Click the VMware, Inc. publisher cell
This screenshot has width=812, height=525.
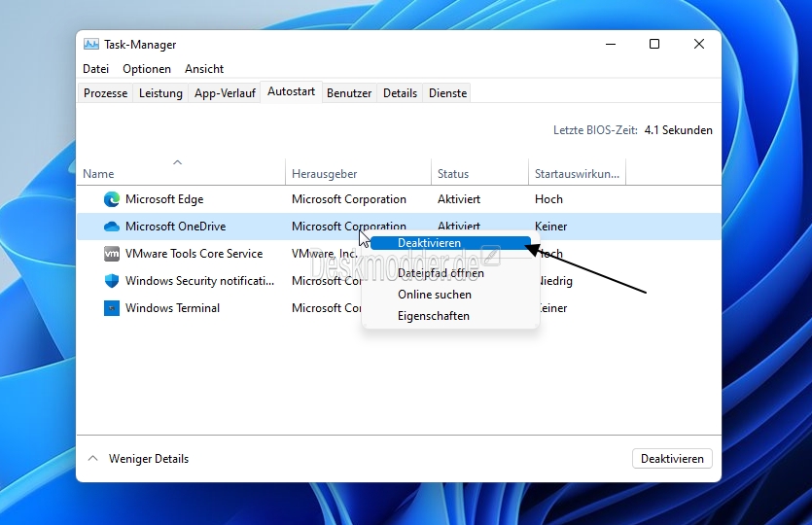point(325,254)
